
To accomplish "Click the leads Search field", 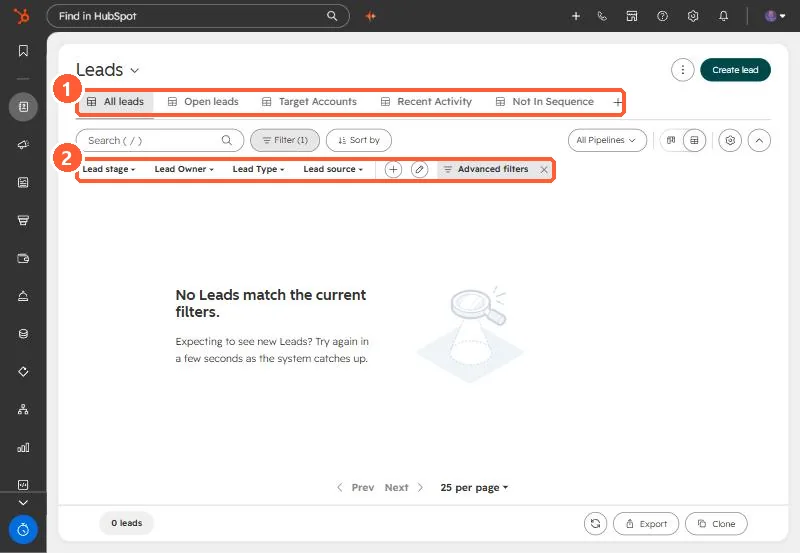I will click(160, 140).
